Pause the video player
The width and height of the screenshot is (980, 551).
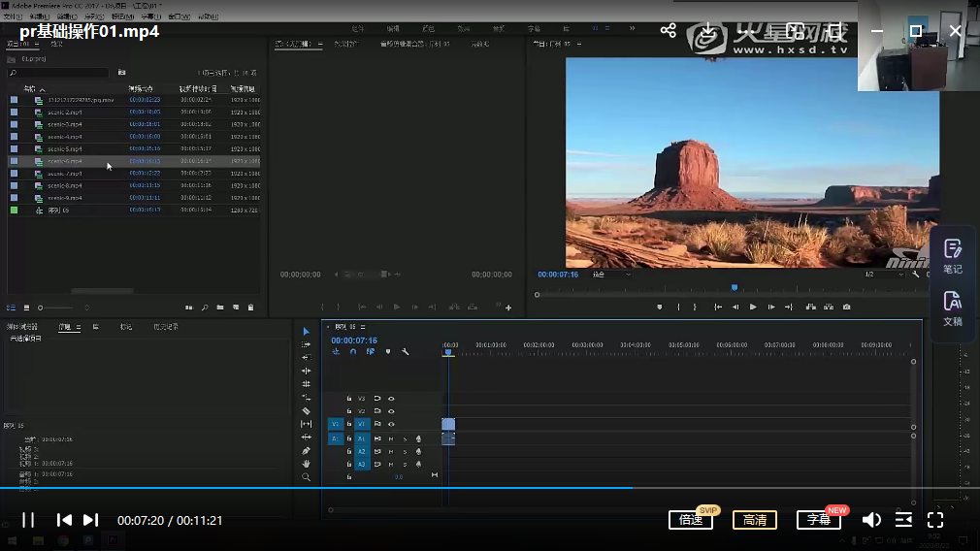28,520
